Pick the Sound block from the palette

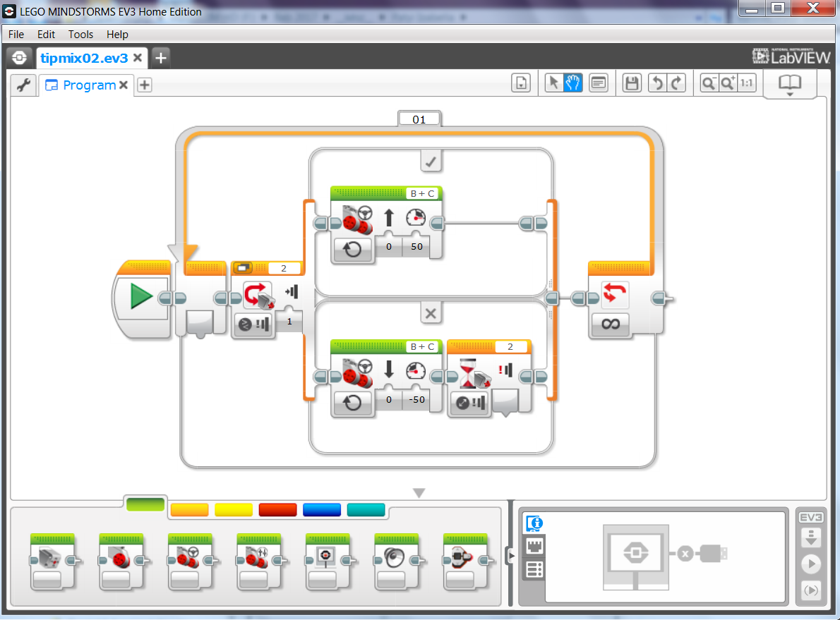click(396, 561)
